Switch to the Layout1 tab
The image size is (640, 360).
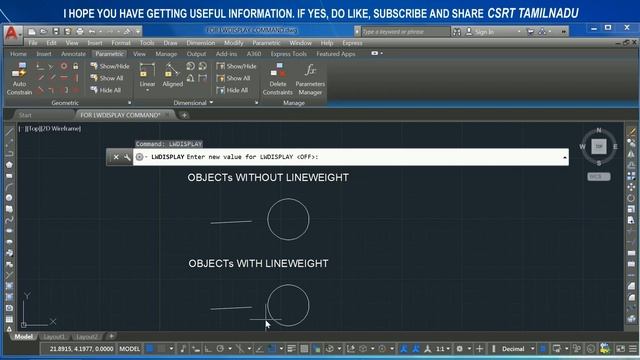point(54,337)
